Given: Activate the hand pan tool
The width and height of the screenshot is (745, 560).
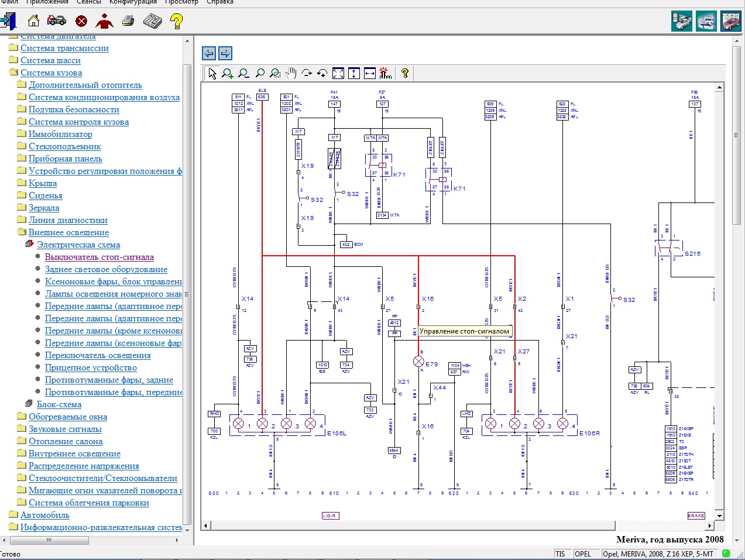Looking at the screenshot, I should 291,73.
